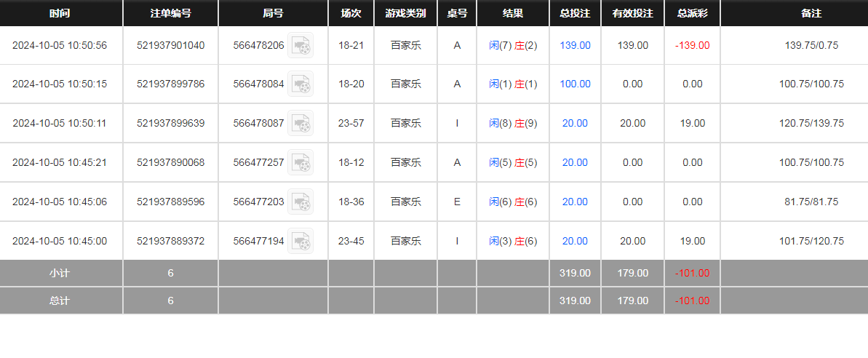Click replay icon beside round 566477203
Image resolution: width=868 pixels, height=358 pixels.
[300, 202]
